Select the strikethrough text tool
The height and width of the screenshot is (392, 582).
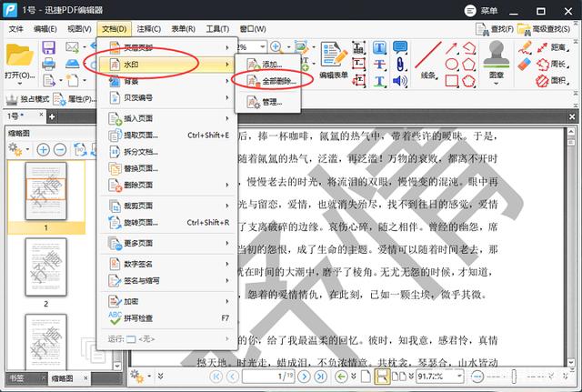pos(379,64)
